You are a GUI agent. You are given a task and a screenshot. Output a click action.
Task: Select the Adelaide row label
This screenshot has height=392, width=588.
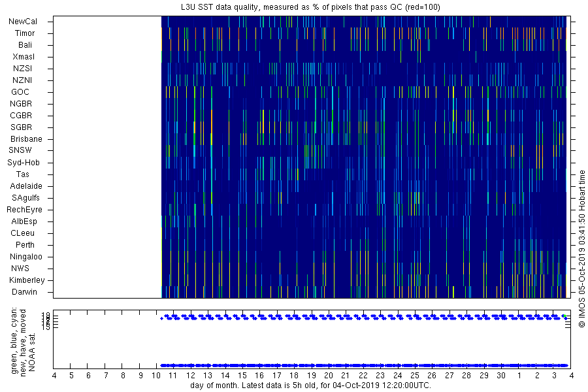[26, 186]
